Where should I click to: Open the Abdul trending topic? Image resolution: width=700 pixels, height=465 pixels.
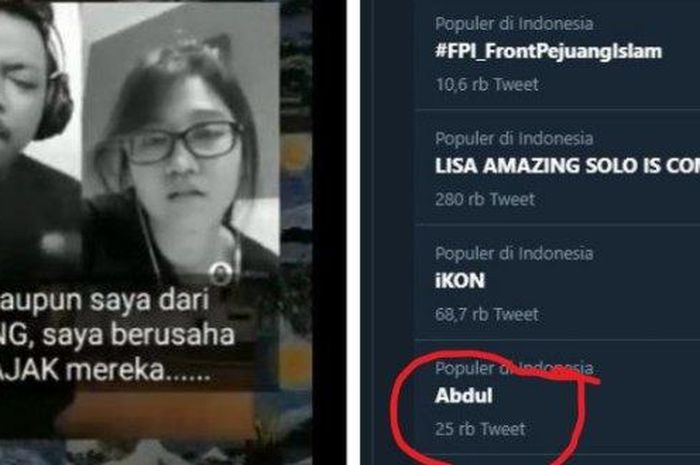click(x=464, y=395)
